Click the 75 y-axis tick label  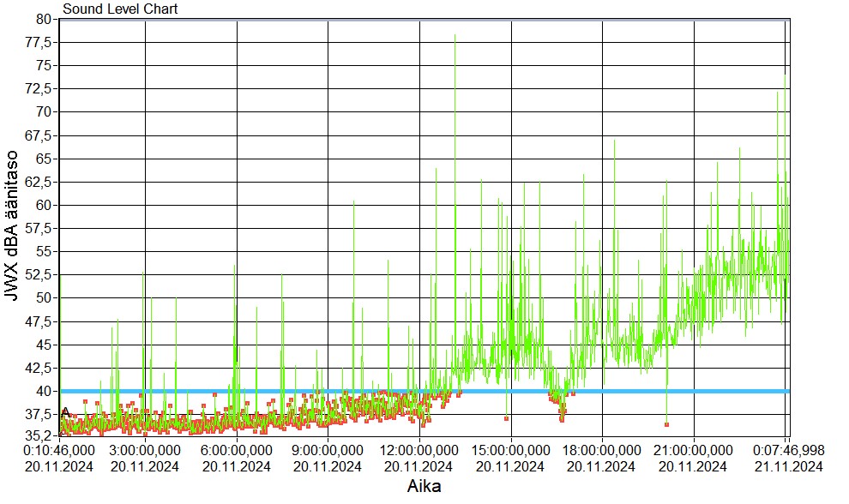[44, 65]
